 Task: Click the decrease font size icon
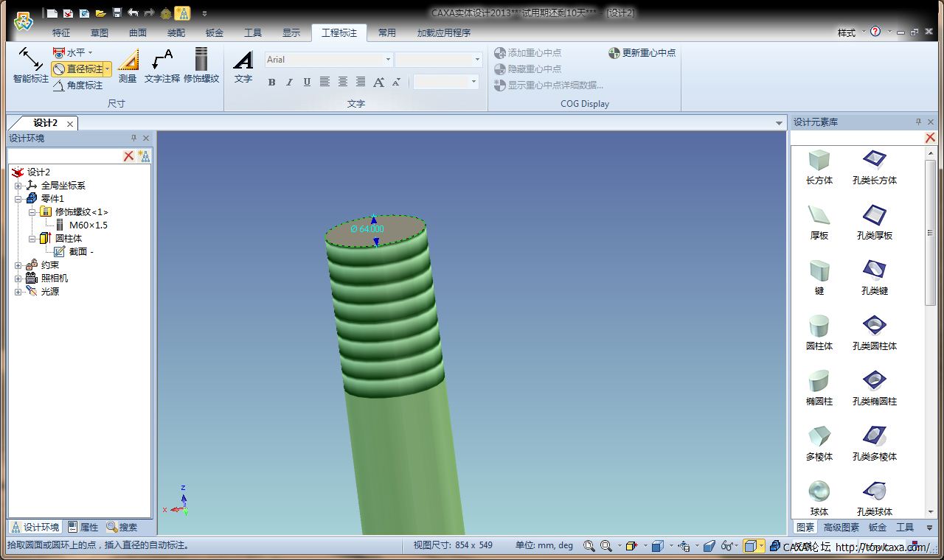(x=396, y=82)
